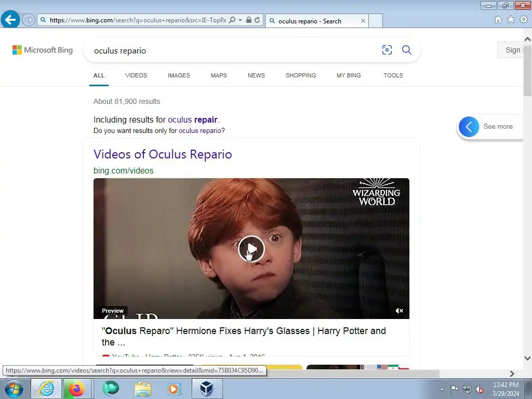
Task: Click the page scroll down arrow
Action: click(x=528, y=358)
